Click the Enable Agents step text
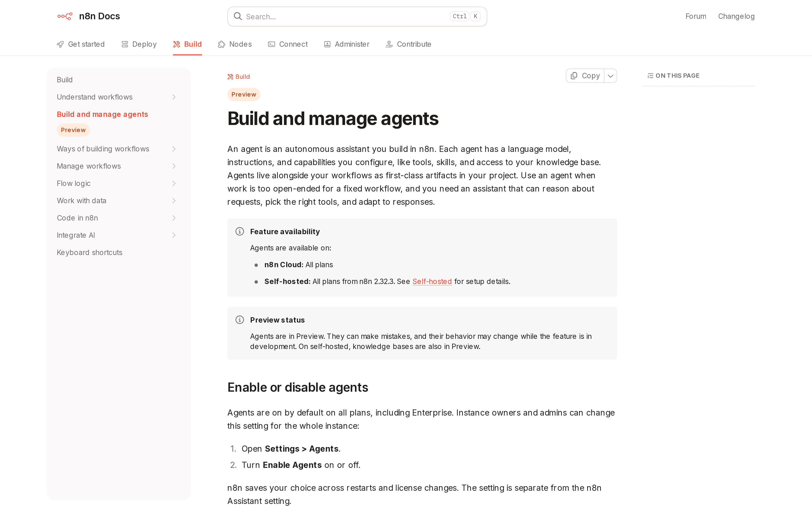 [292, 465]
